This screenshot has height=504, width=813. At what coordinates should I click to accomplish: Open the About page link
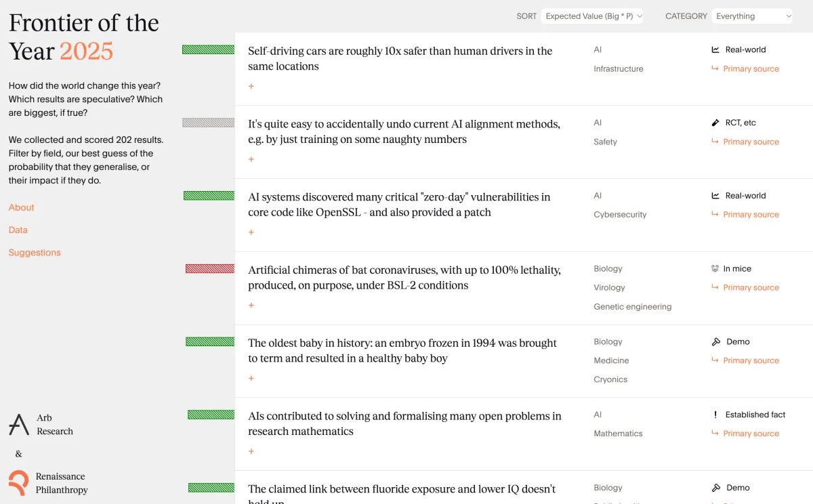[21, 207]
